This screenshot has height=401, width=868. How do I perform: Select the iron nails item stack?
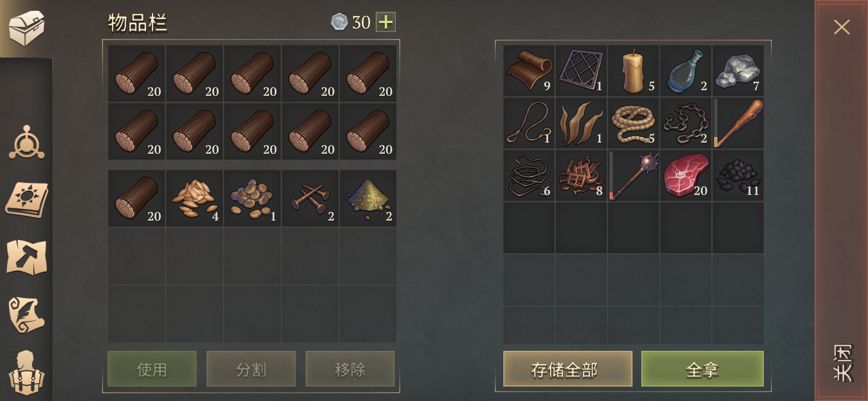310,198
